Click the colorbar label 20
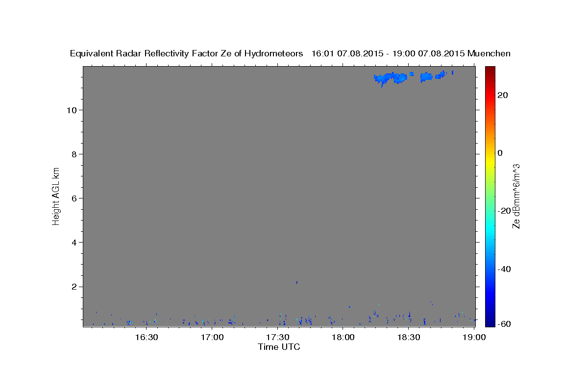Image resolution: width=588 pixels, height=392 pixels. click(x=503, y=95)
